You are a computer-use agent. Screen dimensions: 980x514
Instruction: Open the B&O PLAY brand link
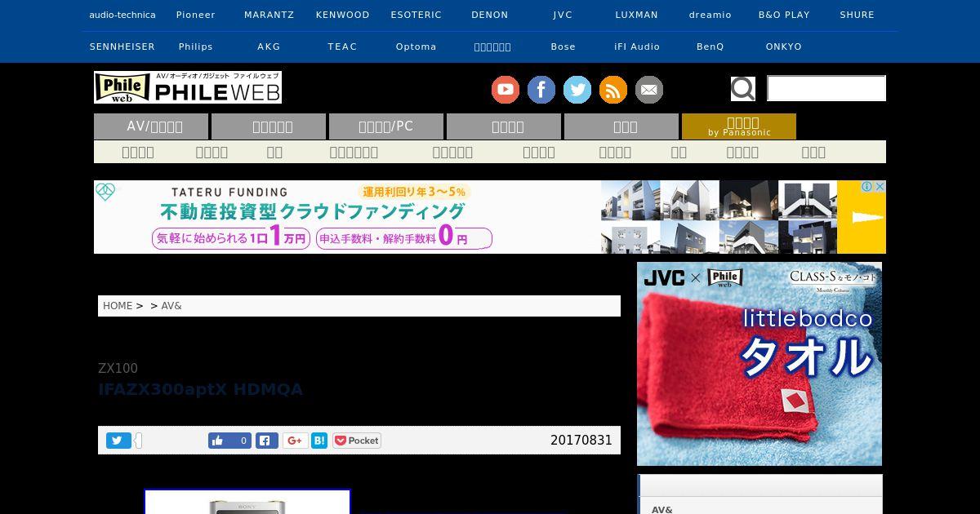(x=784, y=15)
